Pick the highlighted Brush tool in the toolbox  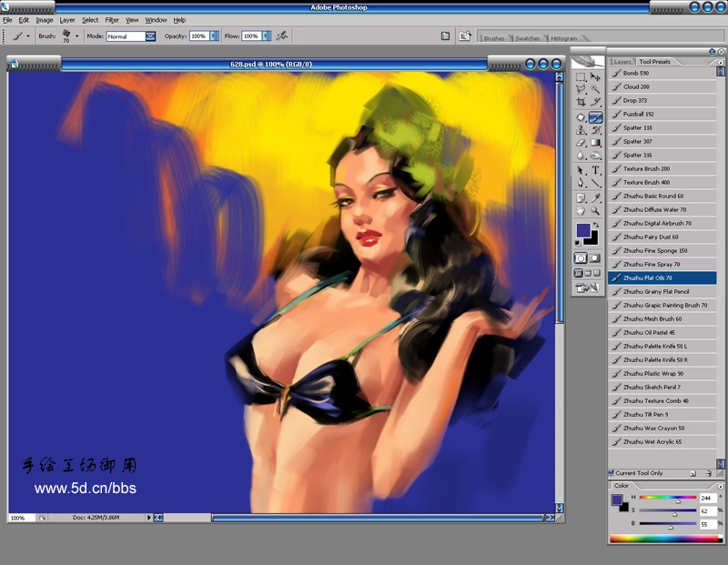[x=595, y=117]
